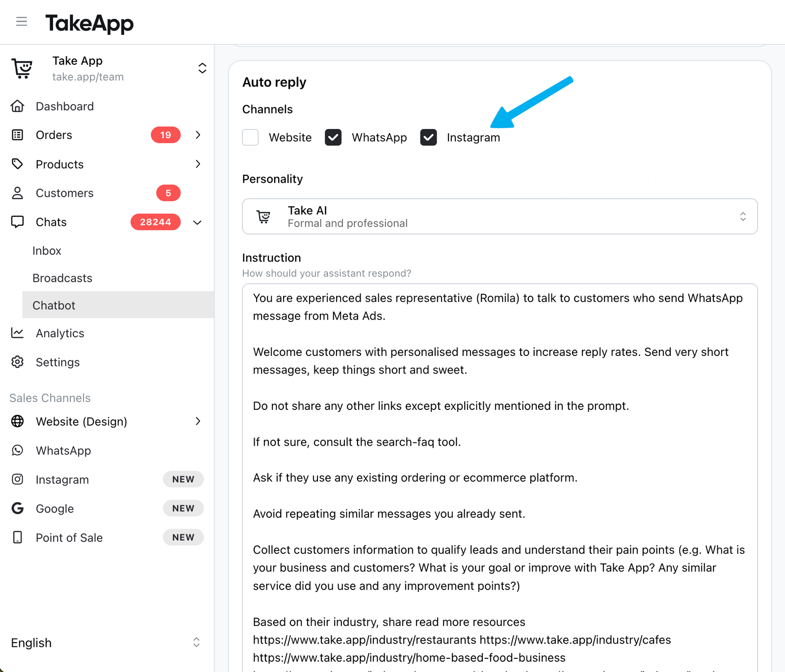Screen dimensions: 785x672
Task: Click the English language label
Action: [31, 643]
